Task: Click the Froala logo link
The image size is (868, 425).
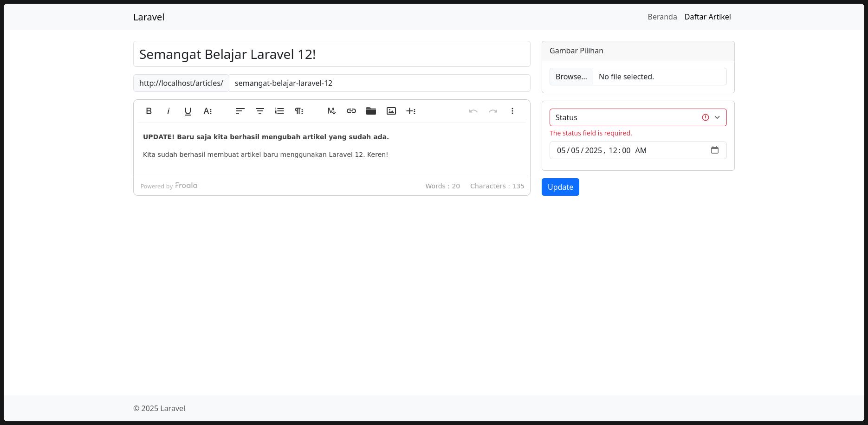Action: tap(186, 186)
